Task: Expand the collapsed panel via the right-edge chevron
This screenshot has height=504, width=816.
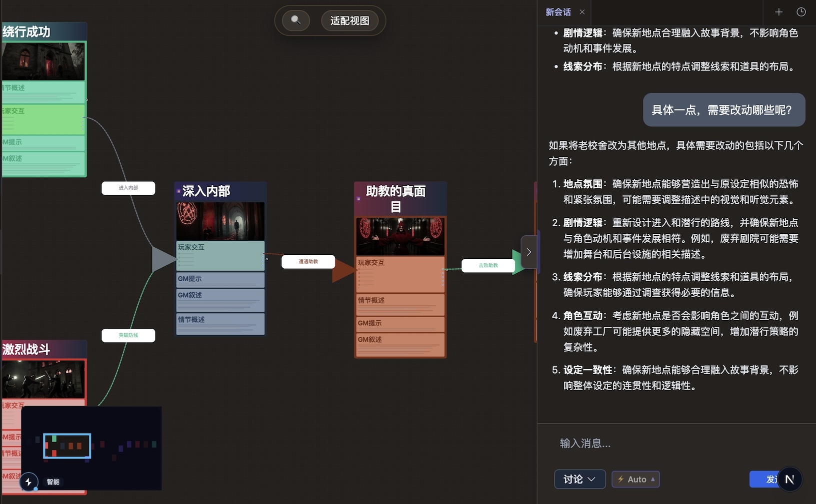Action: 529,252
